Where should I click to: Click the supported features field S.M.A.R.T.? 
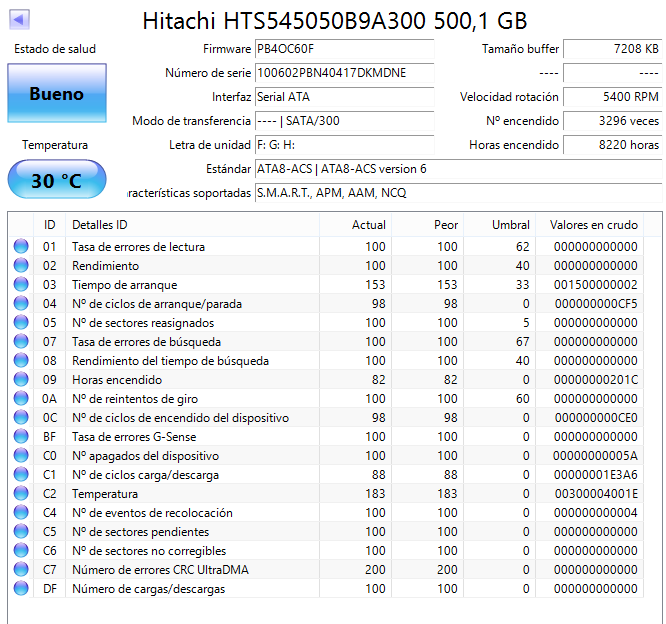click(458, 193)
